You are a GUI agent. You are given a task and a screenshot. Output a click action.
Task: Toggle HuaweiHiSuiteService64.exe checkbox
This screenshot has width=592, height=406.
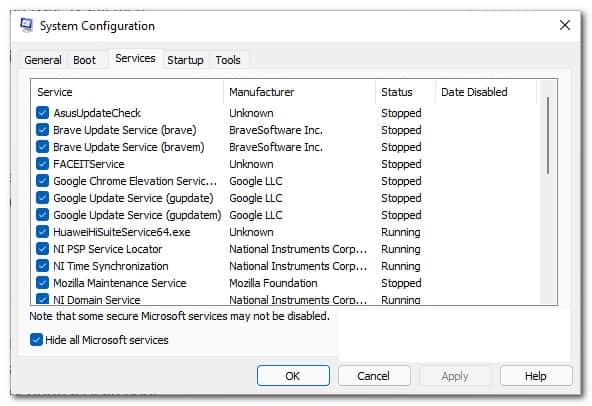click(x=42, y=232)
